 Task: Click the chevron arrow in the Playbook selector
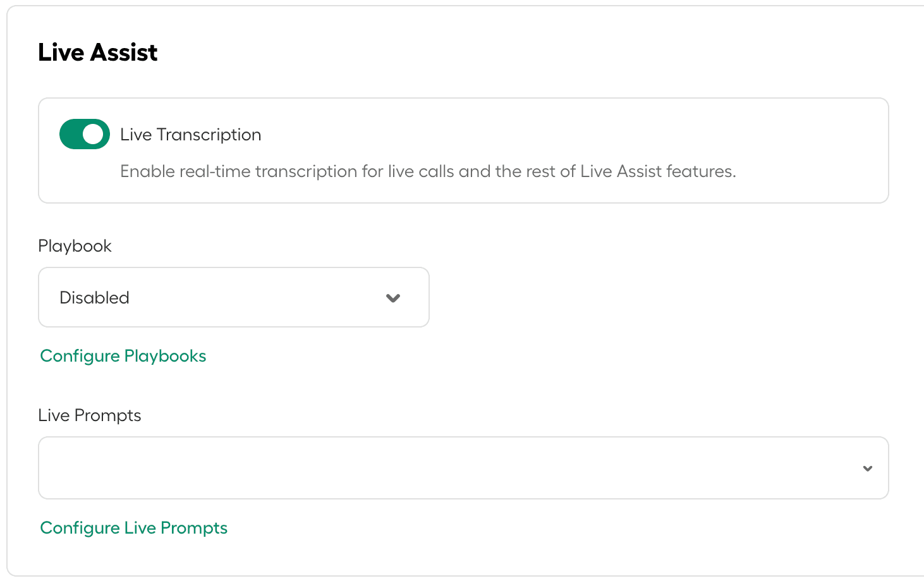(393, 298)
